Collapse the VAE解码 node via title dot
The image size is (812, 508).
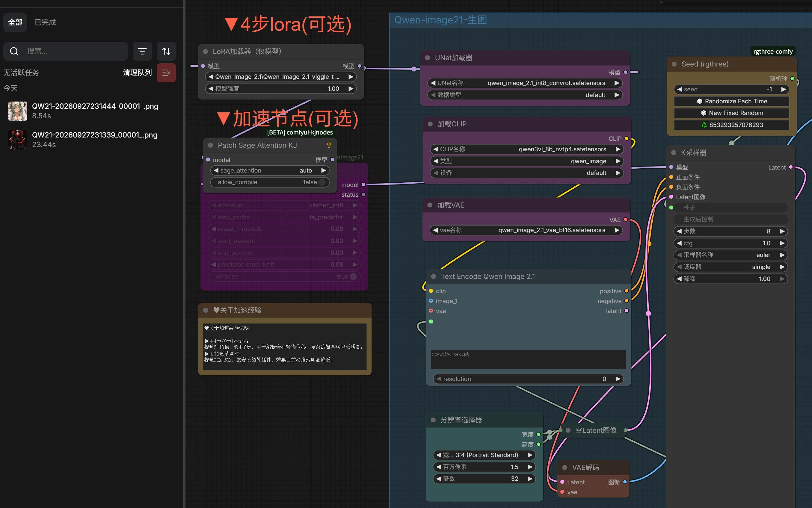[x=565, y=467]
